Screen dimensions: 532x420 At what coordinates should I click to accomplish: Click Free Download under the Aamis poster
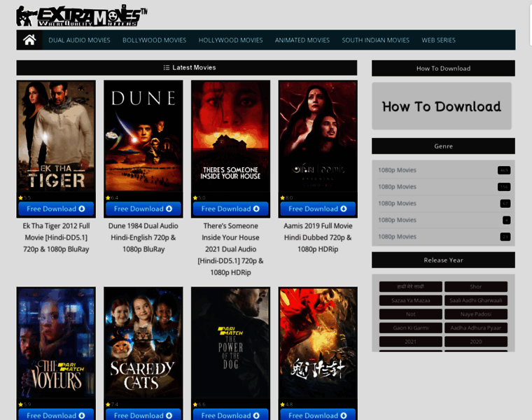pyautogui.click(x=318, y=209)
